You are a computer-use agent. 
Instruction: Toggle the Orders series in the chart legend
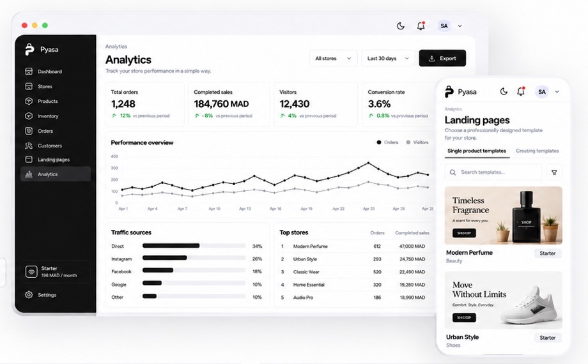click(387, 142)
